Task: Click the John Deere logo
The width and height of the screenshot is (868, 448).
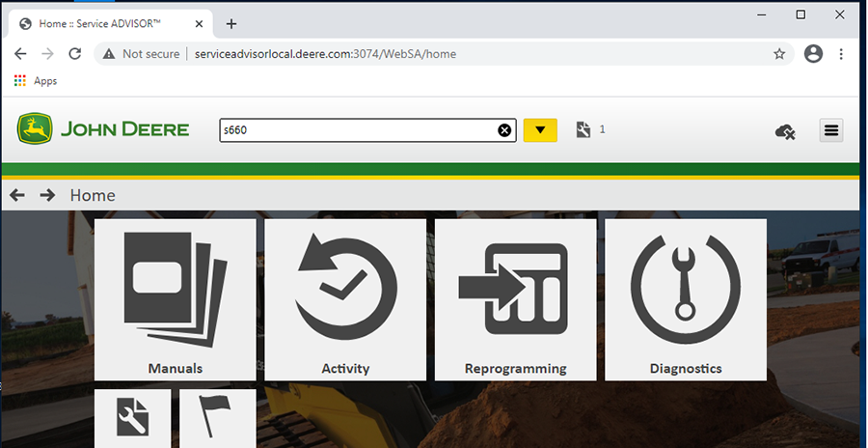Action: pos(103,129)
